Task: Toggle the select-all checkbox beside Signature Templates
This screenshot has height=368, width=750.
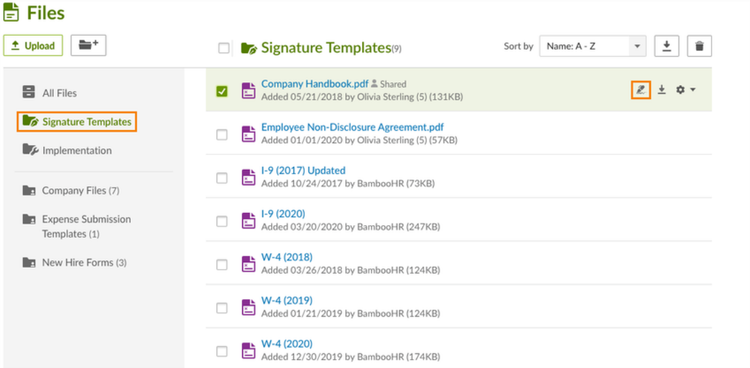Action: pos(223,48)
